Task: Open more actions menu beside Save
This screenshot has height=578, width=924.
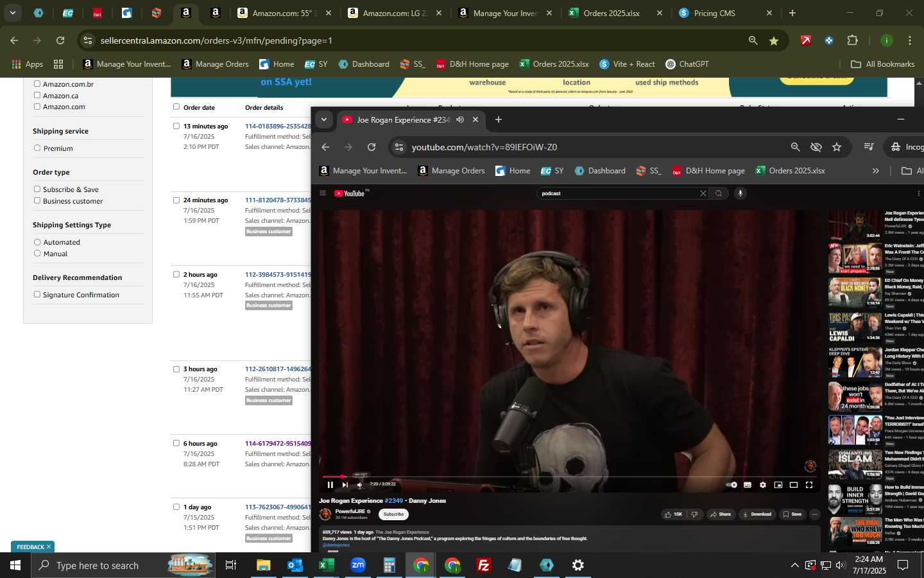Action: click(815, 514)
